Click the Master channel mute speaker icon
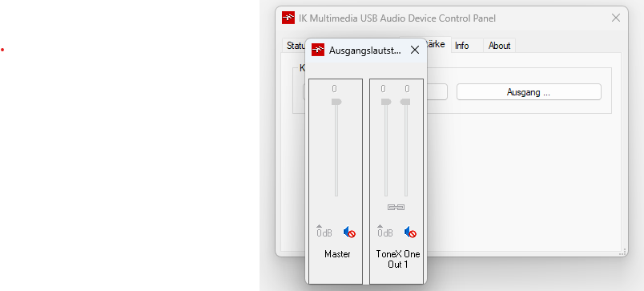Image resolution: width=644 pixels, height=291 pixels. (x=349, y=232)
